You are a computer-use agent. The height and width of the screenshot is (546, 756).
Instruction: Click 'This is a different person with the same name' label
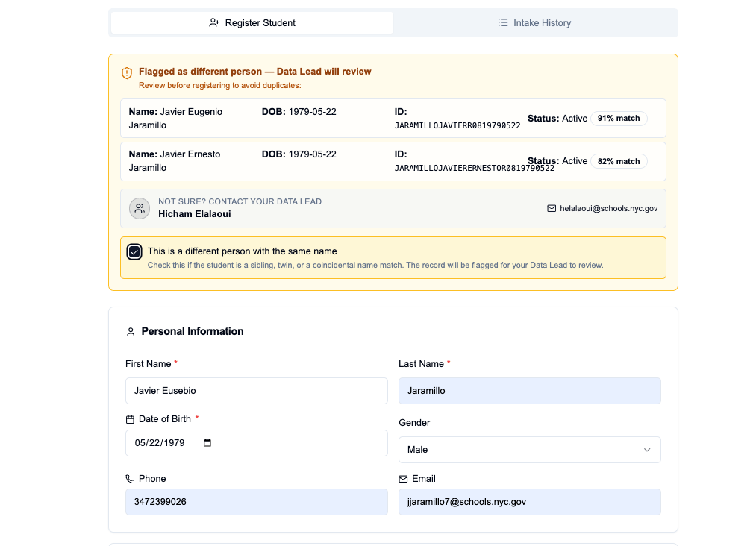pyautogui.click(x=242, y=251)
